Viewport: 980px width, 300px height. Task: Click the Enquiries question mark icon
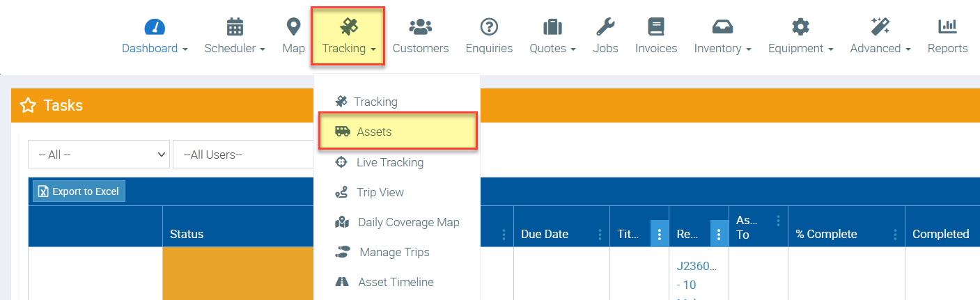tap(489, 27)
